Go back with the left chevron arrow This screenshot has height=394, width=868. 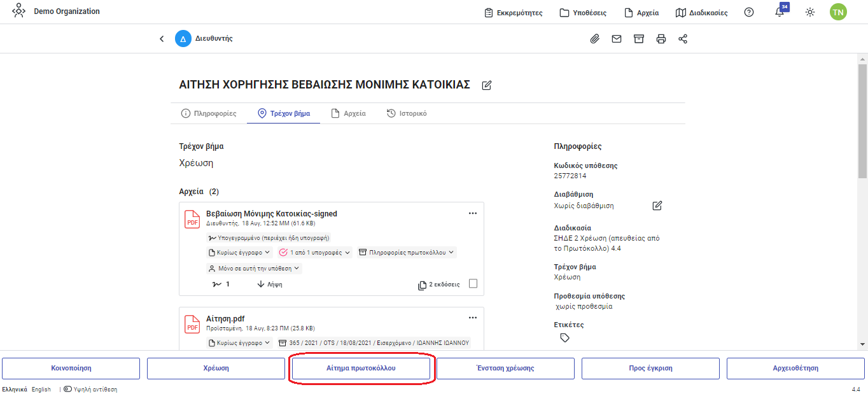[162, 39]
